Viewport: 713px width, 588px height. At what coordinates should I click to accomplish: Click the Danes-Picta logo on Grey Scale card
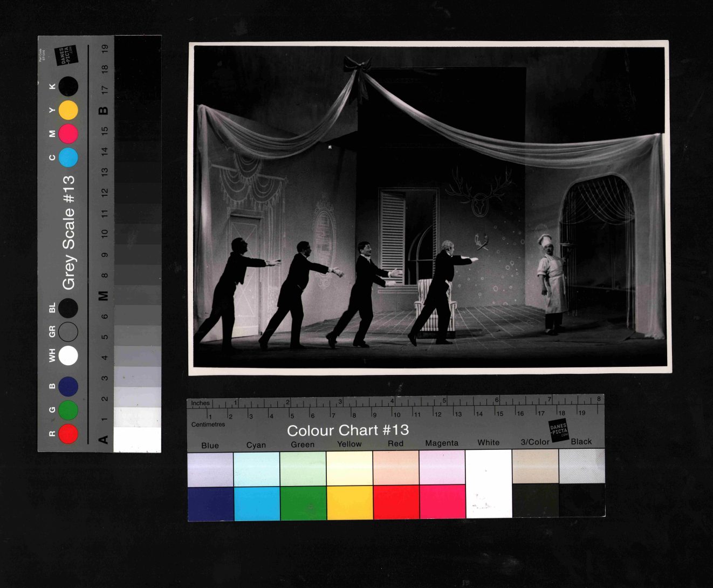[68, 56]
